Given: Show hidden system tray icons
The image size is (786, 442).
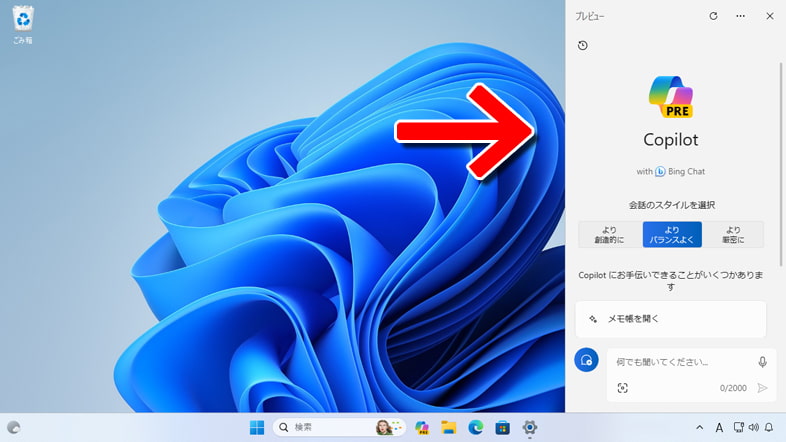Looking at the screenshot, I should coord(699,427).
